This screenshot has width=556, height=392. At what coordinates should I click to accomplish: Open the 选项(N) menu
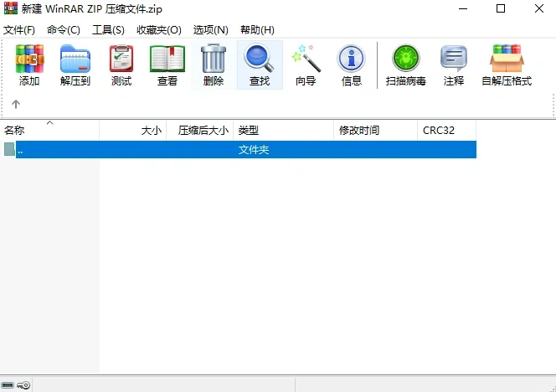click(211, 30)
